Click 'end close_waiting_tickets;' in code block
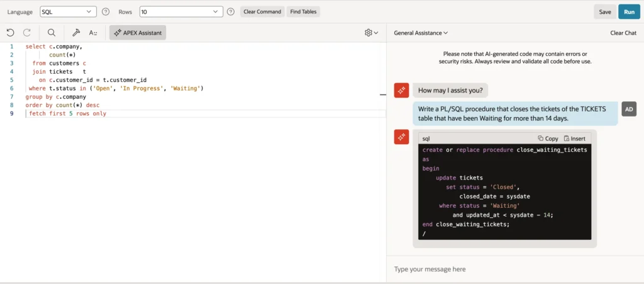Screen dimensions: 644x284 [466, 224]
